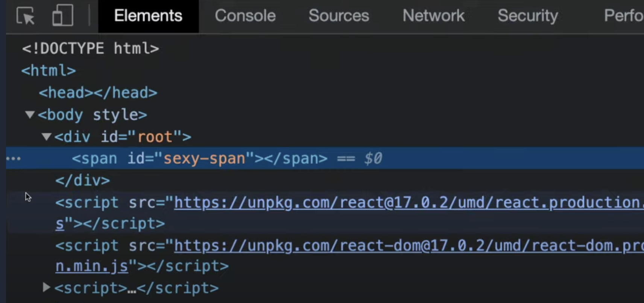Click the $0 console reference text
The width and height of the screenshot is (644, 303).
point(373,158)
